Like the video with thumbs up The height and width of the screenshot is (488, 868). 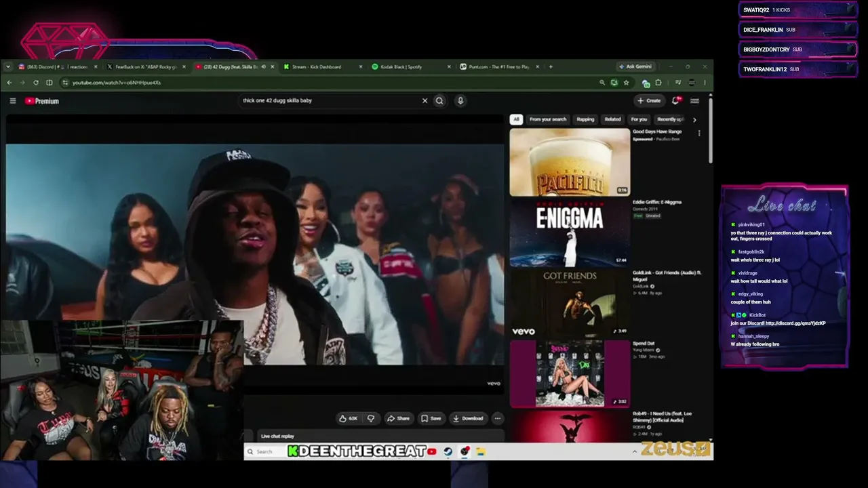(x=349, y=418)
